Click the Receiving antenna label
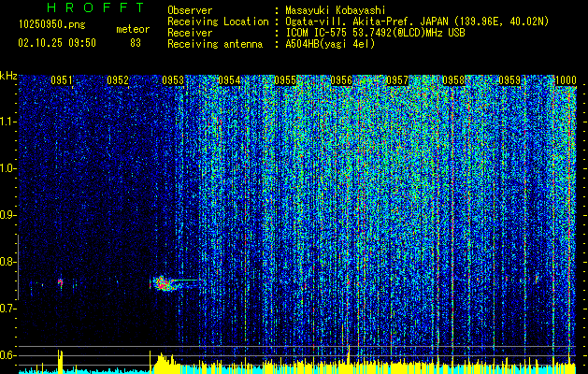The width and height of the screenshot is (588, 374). [x=215, y=44]
